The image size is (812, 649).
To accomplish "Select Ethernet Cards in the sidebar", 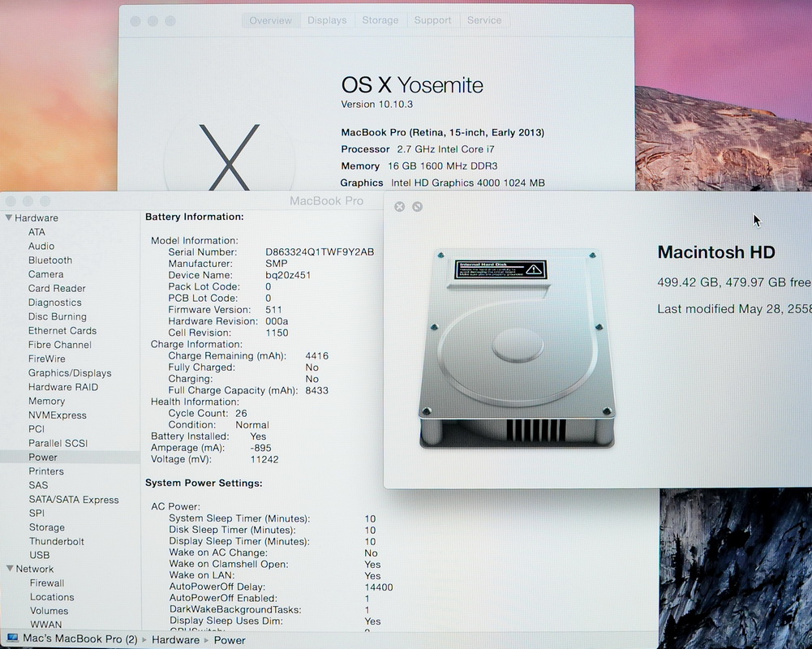I will (62, 330).
